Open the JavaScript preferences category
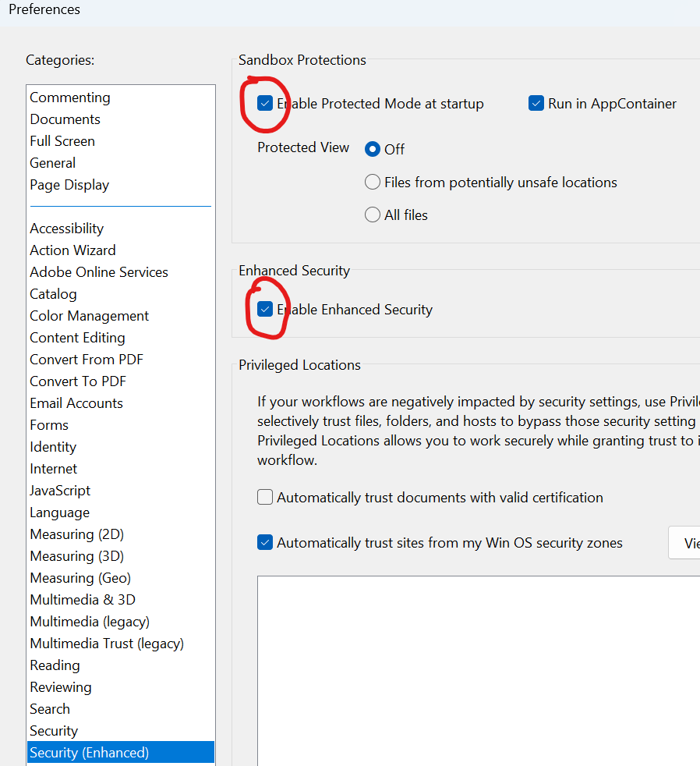 (60, 490)
